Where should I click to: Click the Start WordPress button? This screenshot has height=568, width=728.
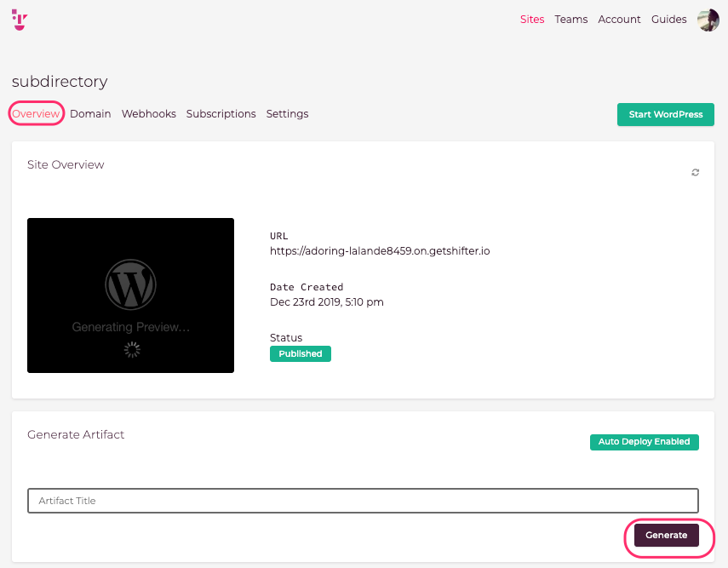(665, 114)
